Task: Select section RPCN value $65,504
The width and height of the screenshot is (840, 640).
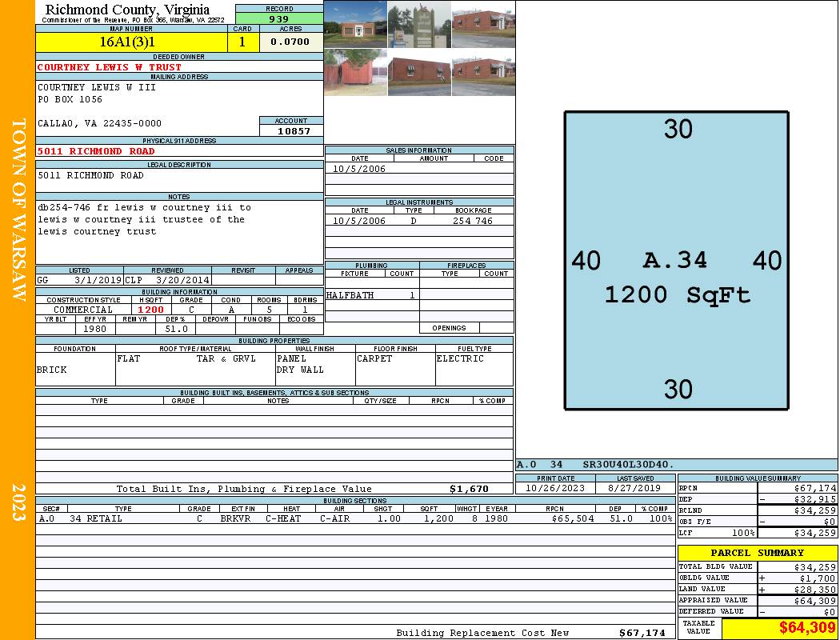Action: [573, 519]
